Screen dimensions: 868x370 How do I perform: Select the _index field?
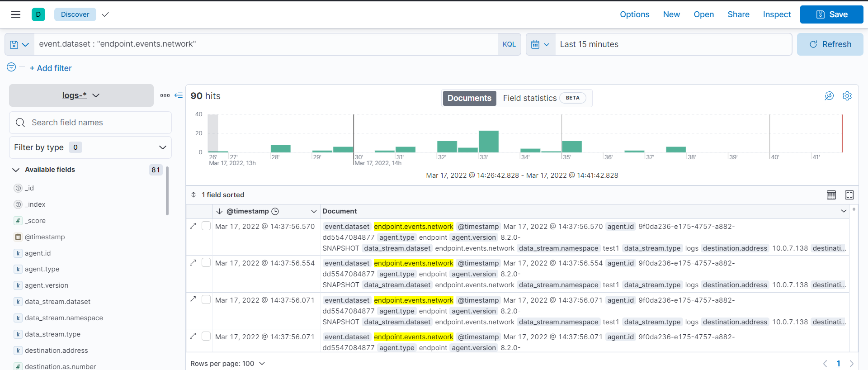[x=35, y=204]
